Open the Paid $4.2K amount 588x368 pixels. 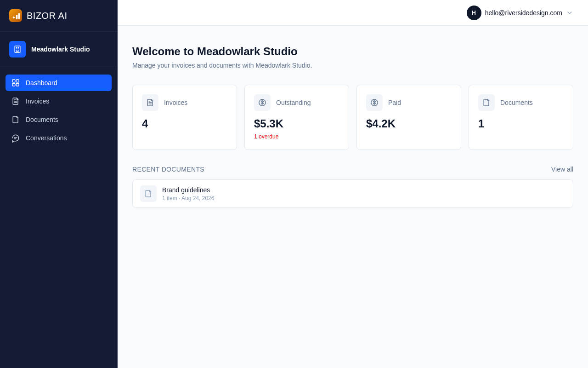[x=381, y=124]
